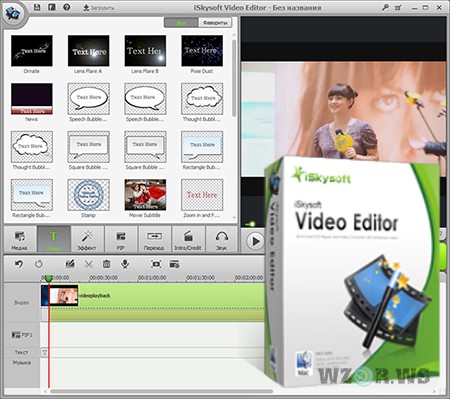This screenshot has height=399, width=450.
Task: Click the microphone voiceover icon
Action: [125, 264]
